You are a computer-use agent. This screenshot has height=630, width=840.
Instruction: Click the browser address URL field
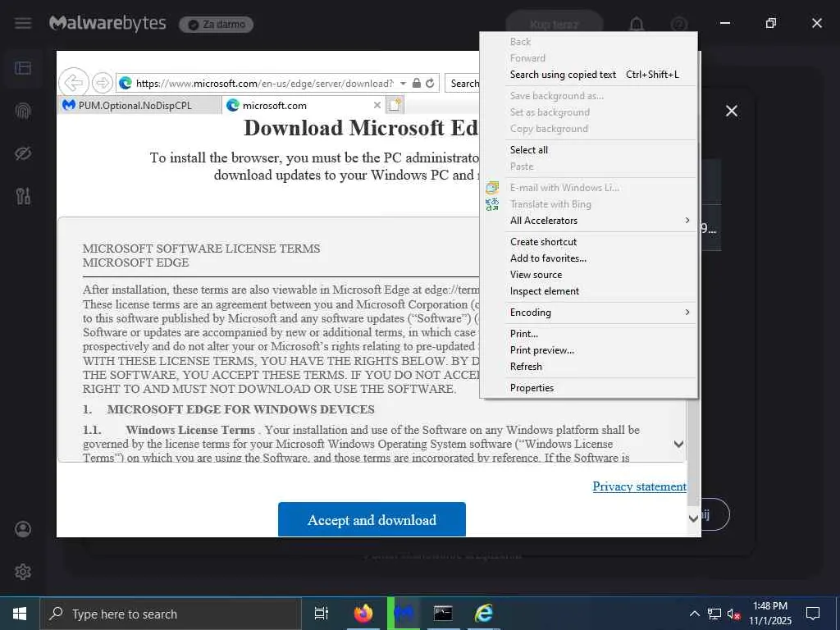tap(264, 84)
